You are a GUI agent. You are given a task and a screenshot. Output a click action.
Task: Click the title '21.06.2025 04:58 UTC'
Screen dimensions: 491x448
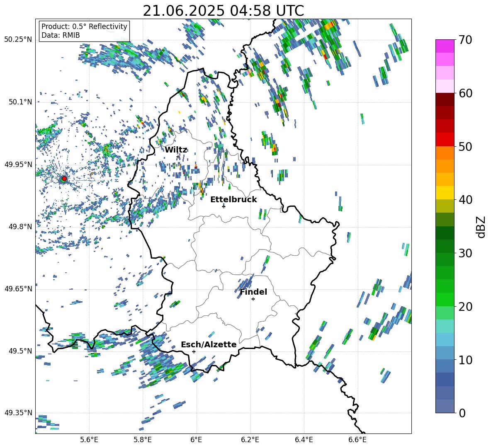(x=223, y=11)
